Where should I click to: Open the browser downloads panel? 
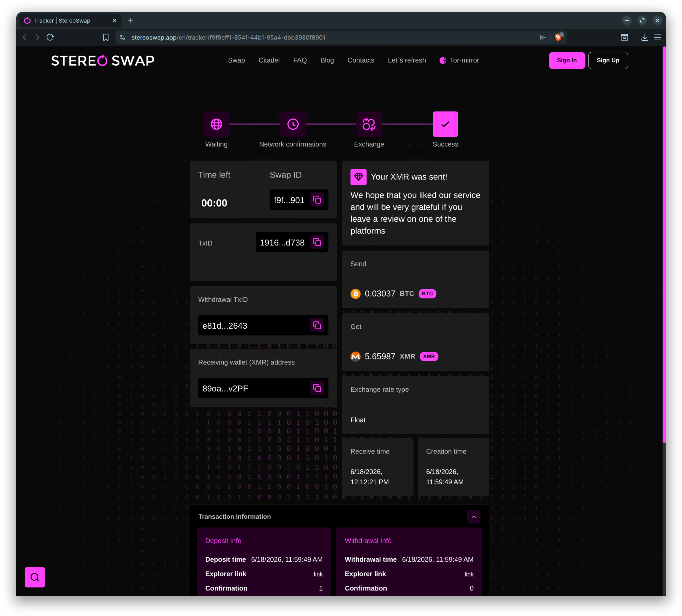(x=645, y=37)
